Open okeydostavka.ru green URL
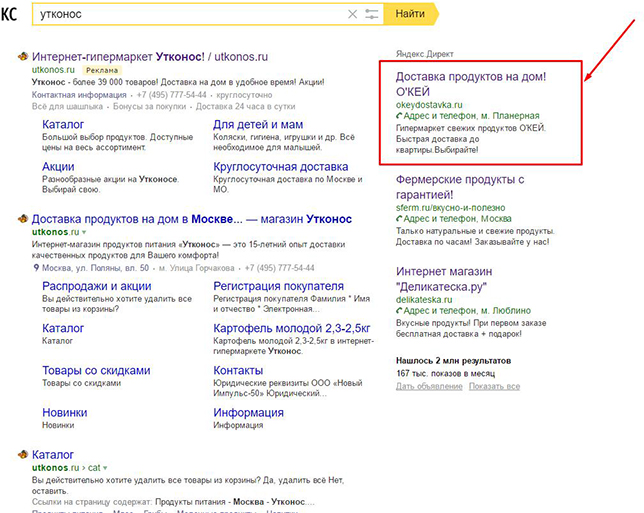644x513 pixels. 429,105
